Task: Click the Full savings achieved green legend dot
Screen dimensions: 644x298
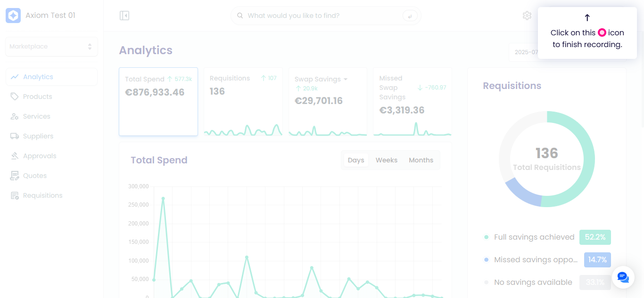Action: click(x=487, y=237)
